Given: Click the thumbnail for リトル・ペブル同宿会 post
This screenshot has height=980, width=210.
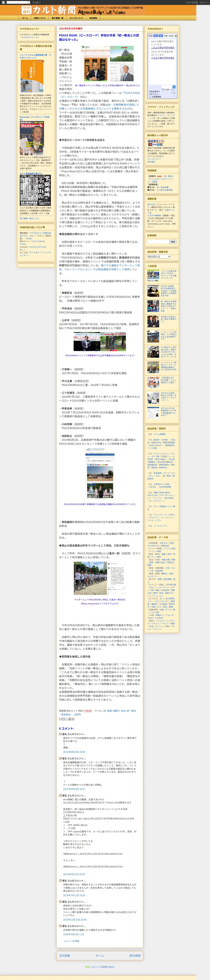Looking at the screenshot, I should tap(153, 336).
